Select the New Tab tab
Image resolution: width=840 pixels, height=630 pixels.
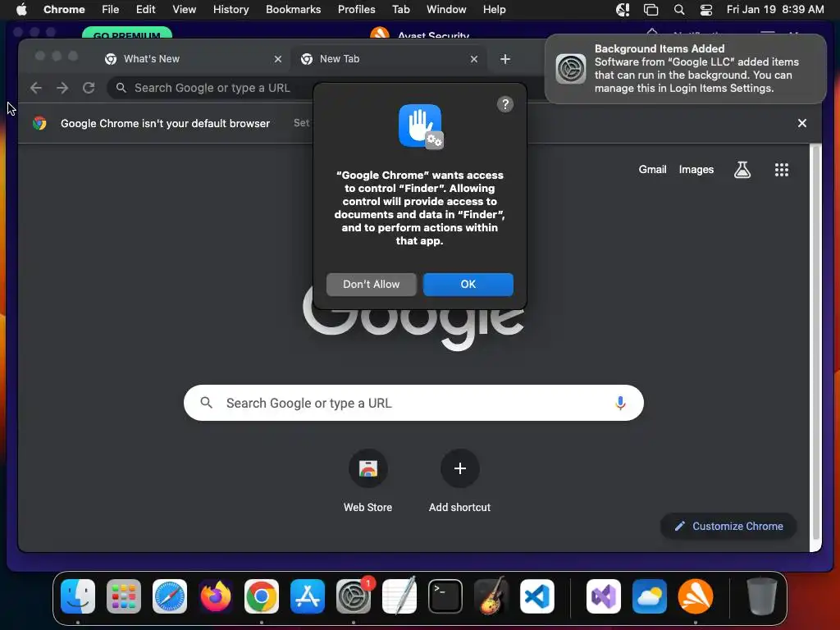click(x=340, y=59)
